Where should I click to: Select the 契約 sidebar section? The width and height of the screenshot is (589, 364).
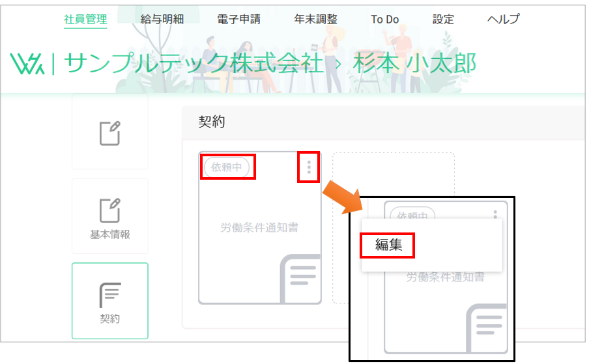pyautogui.click(x=109, y=301)
